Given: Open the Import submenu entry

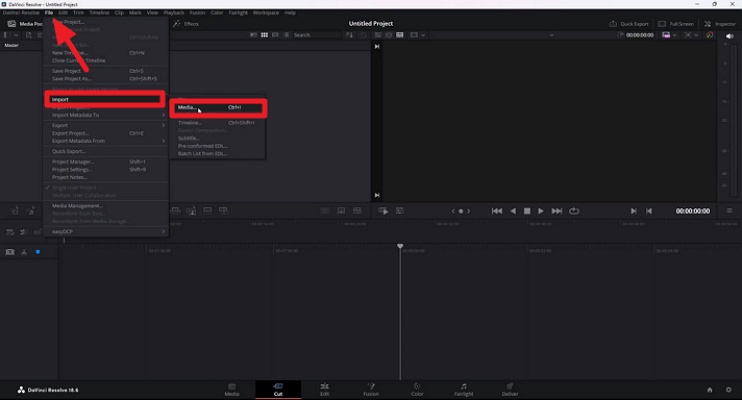Looking at the screenshot, I should pyautogui.click(x=105, y=99).
